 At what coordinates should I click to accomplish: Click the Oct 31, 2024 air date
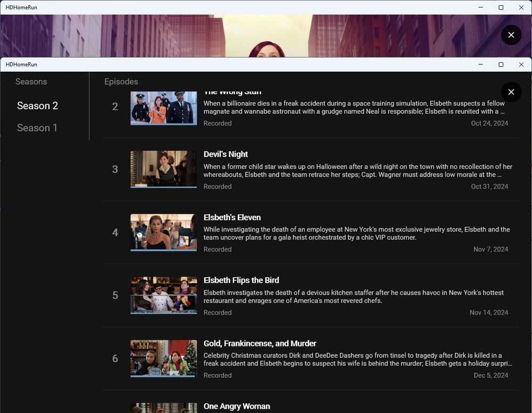[489, 187]
